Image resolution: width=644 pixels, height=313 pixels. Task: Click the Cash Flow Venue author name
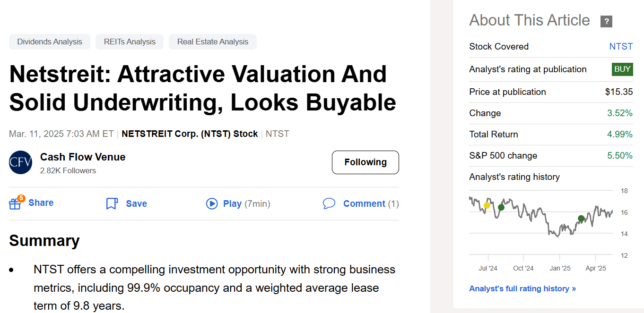(x=83, y=157)
